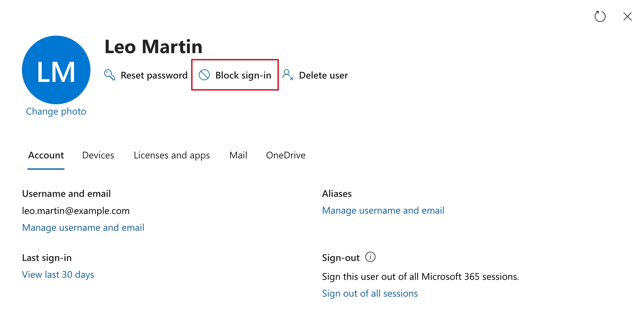This screenshot has height=310, width=644.
Task: Click the Last sign-in heading
Action: [x=47, y=258]
